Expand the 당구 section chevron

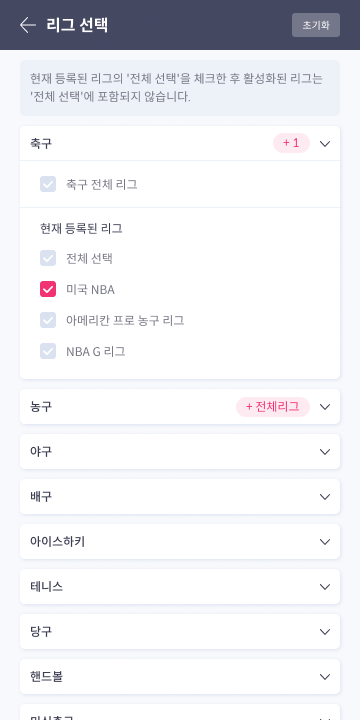(325, 632)
